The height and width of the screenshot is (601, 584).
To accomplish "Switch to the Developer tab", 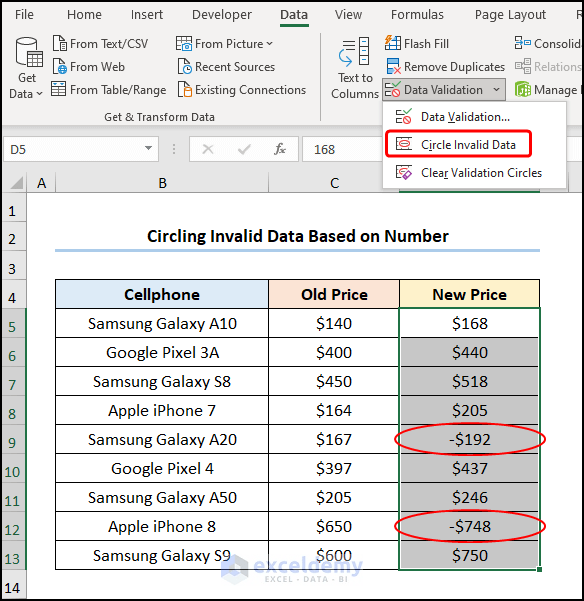I will (221, 15).
